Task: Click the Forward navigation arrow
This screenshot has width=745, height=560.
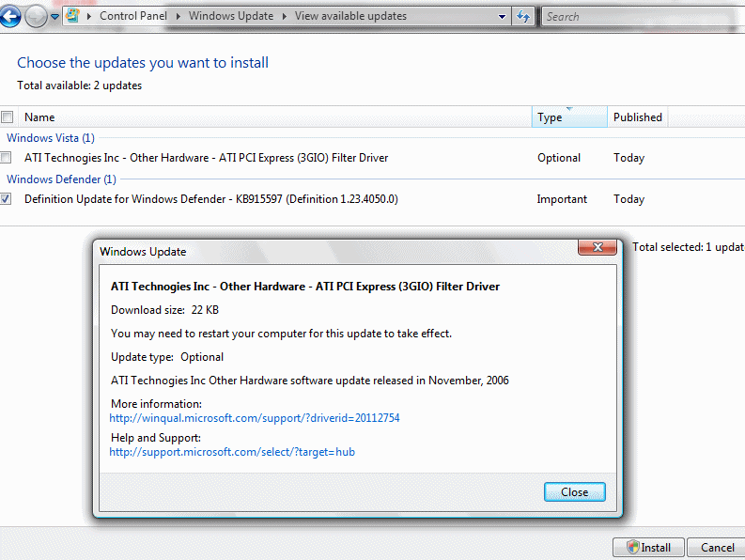Action: pos(36,16)
